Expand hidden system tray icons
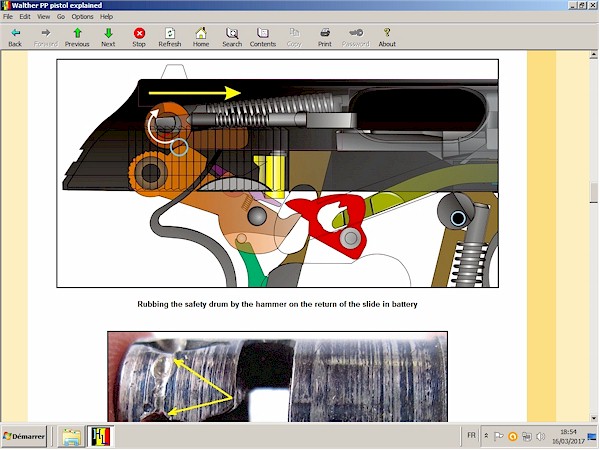The height and width of the screenshot is (450, 600). 486,436
